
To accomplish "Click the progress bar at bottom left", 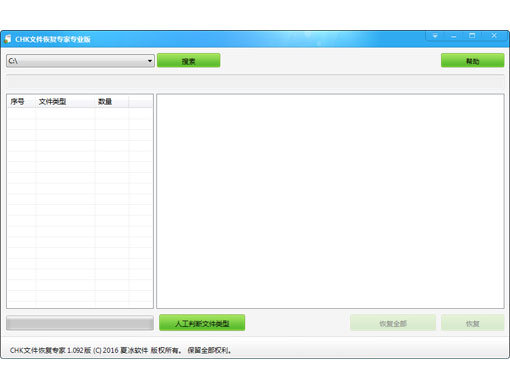I will [80, 323].
